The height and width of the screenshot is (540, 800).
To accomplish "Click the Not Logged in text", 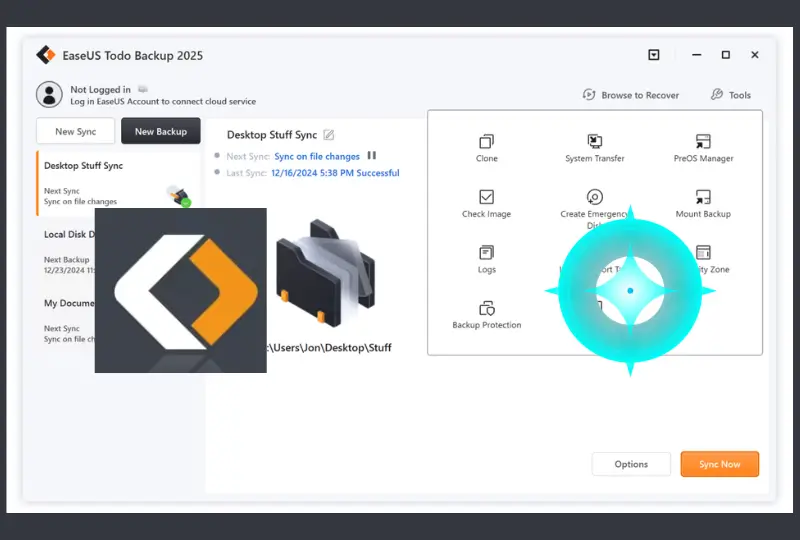I will coord(100,89).
